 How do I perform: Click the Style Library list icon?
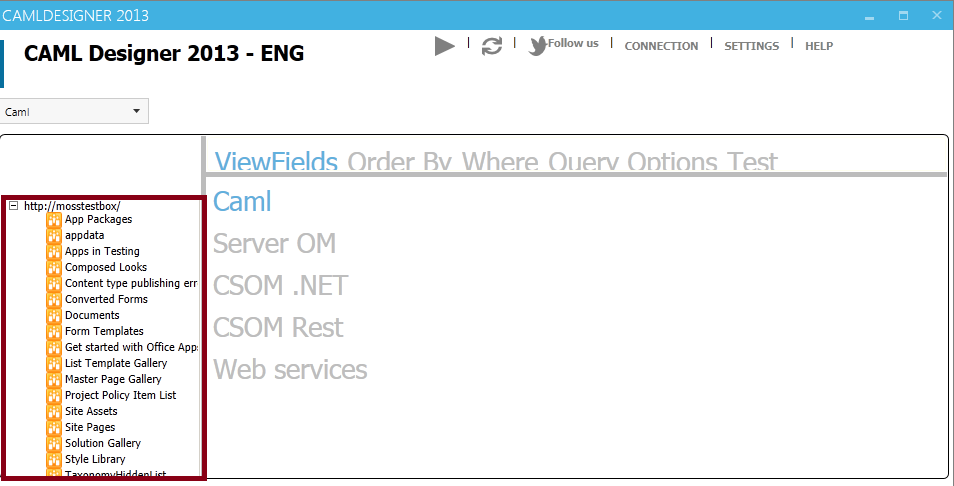[x=54, y=459]
